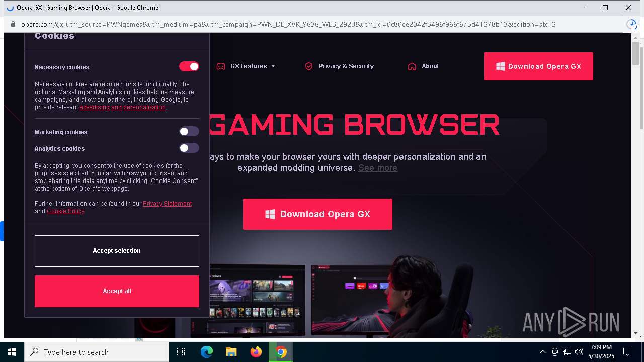The height and width of the screenshot is (362, 644).
Task: Open the notification center icon
Action: tap(627, 352)
